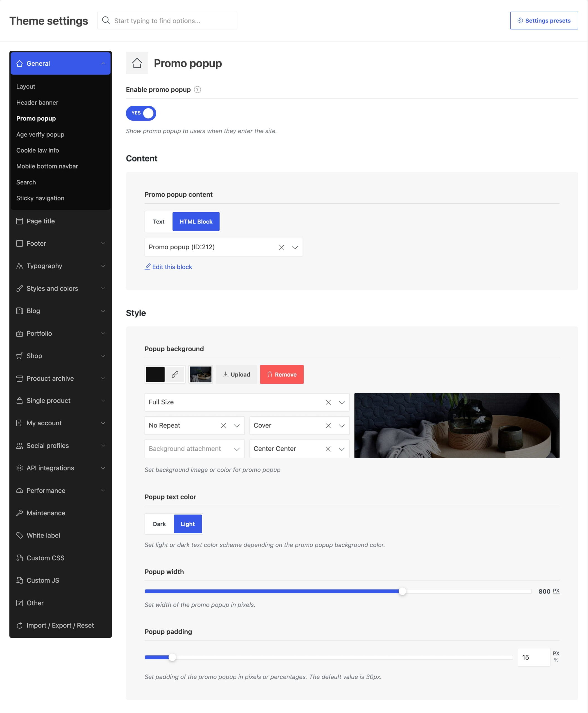Collapse the General sidebar section
588x713 pixels.
(x=60, y=63)
